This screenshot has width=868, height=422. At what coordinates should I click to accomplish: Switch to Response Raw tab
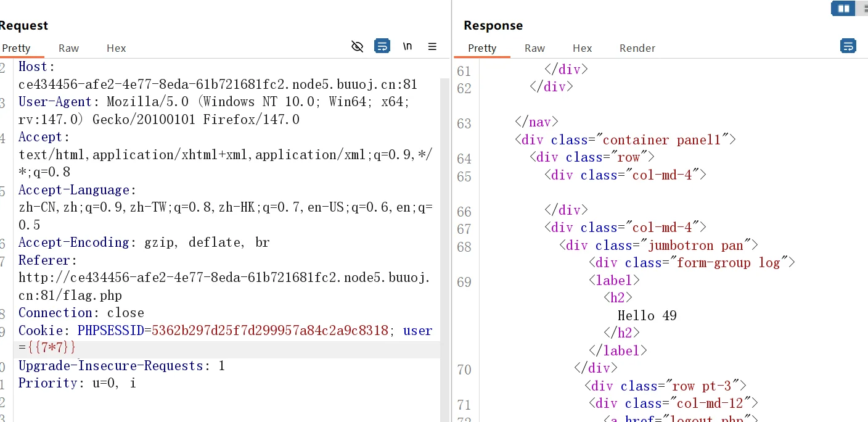pos(534,48)
